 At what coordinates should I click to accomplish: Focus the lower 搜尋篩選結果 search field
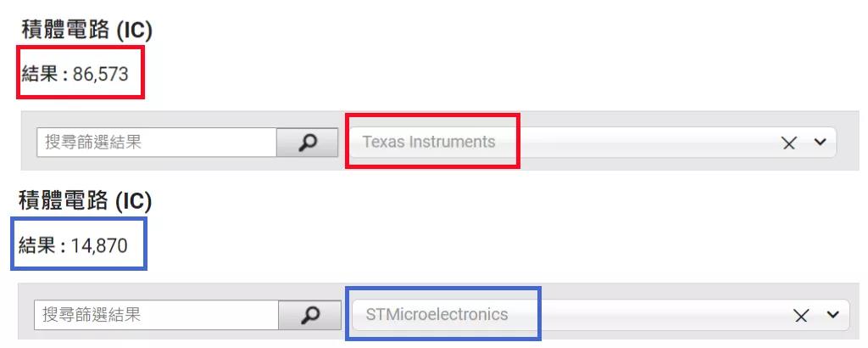point(156,315)
